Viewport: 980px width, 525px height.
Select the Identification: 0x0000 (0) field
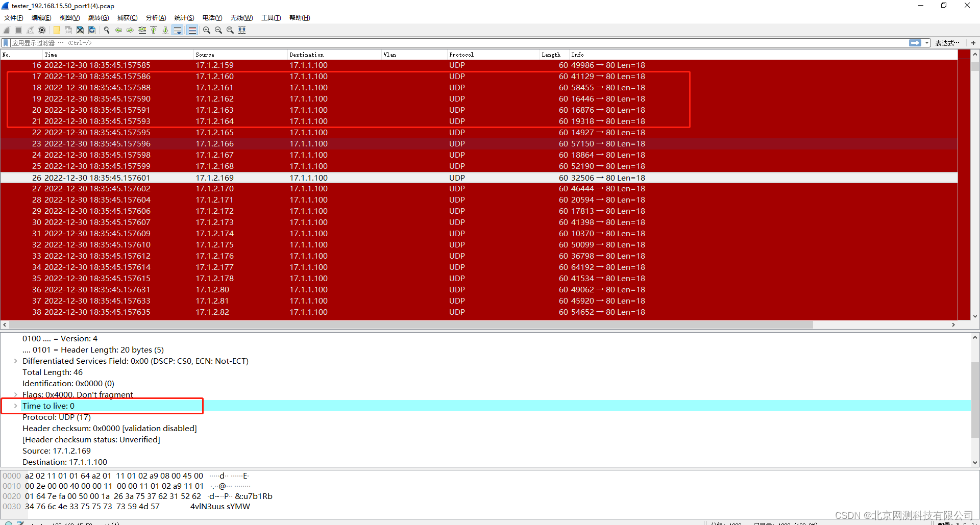coord(68,384)
